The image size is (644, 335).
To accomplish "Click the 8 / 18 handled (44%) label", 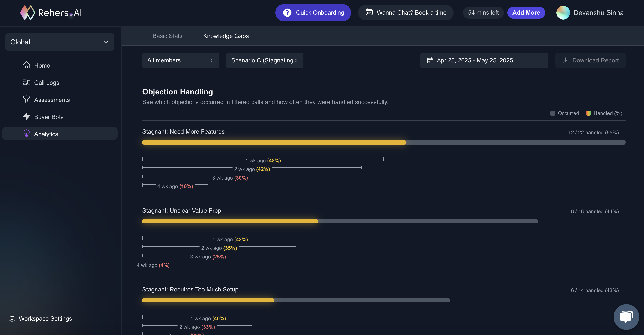I will pyautogui.click(x=595, y=212).
